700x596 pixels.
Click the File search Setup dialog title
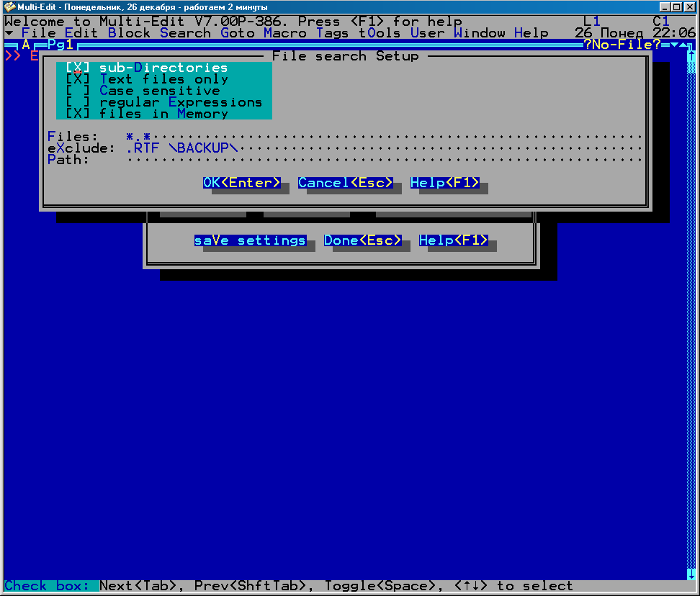click(346, 56)
